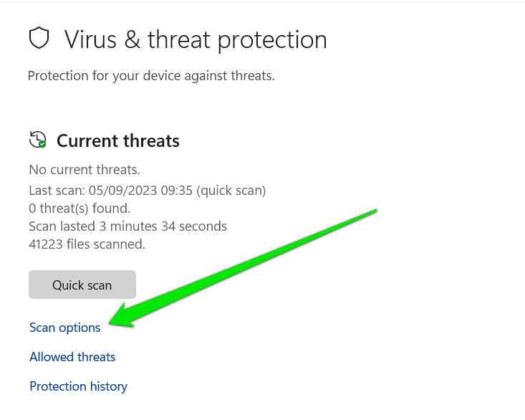Click the Current threats clock icon
Image resolution: width=525 pixels, height=420 pixels.
point(37,140)
